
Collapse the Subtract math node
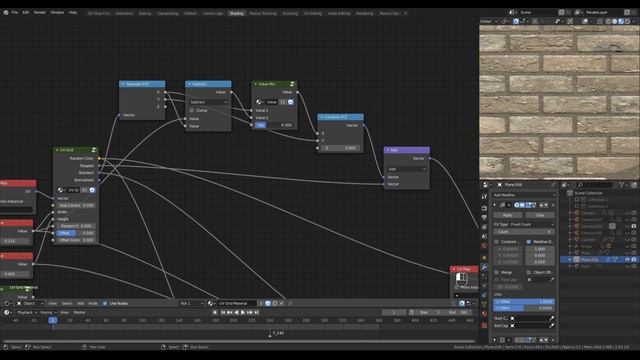click(x=189, y=84)
